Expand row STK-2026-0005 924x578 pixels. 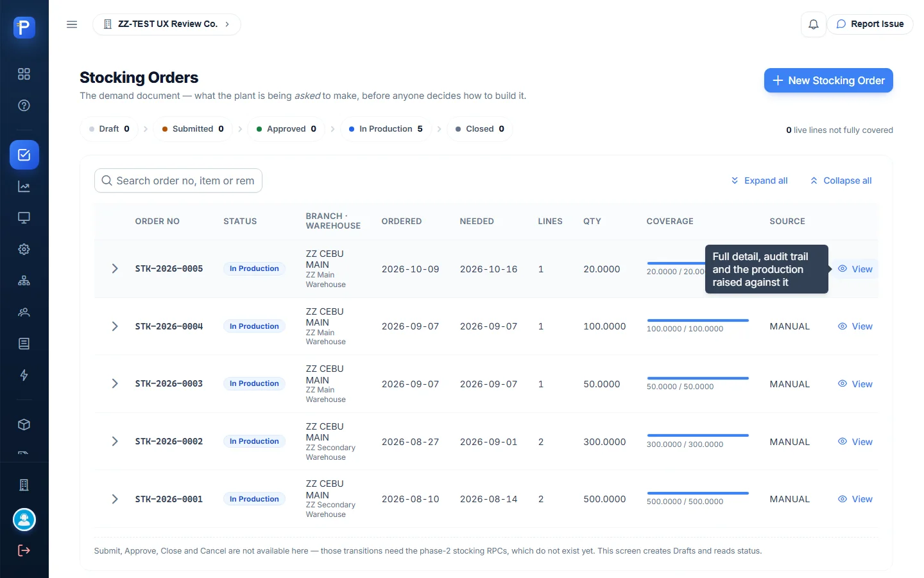pyautogui.click(x=115, y=268)
